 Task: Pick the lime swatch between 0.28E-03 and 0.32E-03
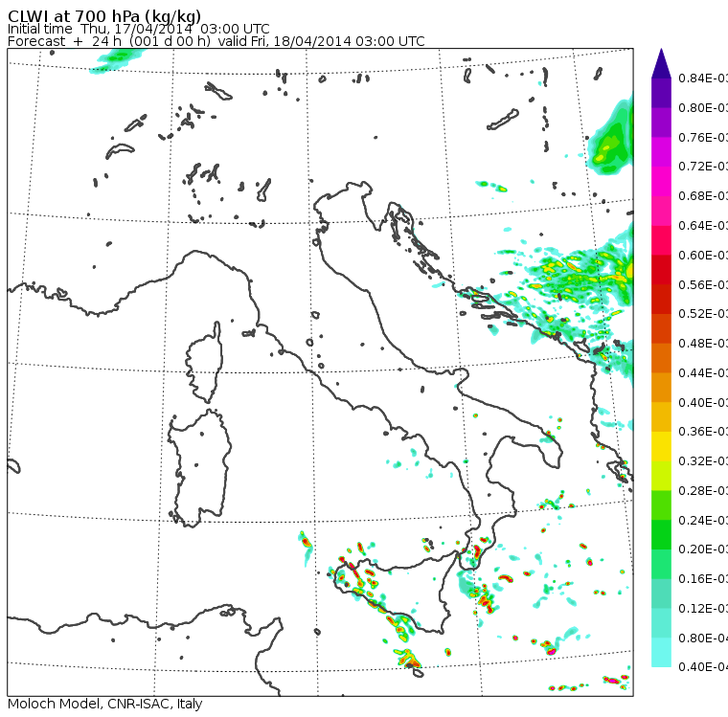[661, 476]
